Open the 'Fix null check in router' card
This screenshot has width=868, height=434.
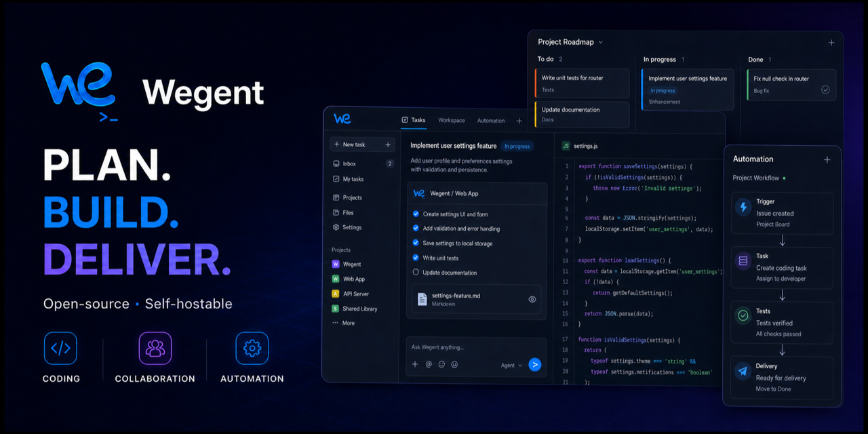tap(791, 84)
